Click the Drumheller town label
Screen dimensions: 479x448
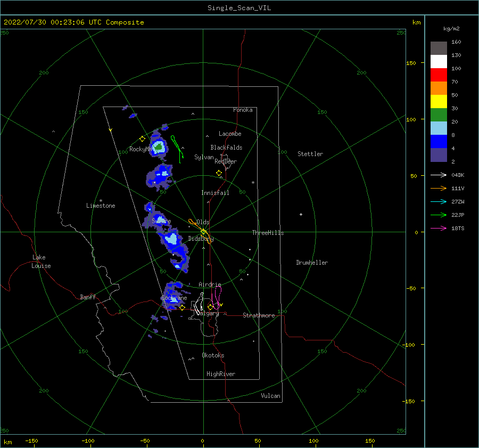312,263
